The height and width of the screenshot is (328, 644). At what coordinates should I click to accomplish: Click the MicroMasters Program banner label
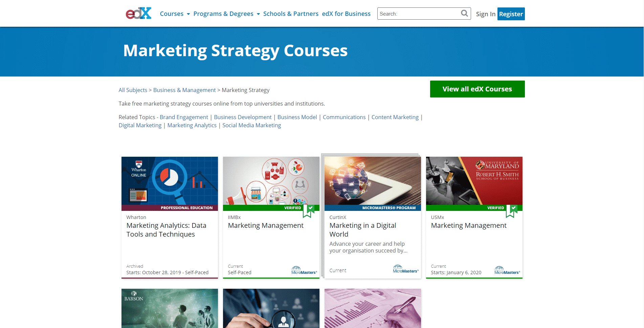pos(389,208)
